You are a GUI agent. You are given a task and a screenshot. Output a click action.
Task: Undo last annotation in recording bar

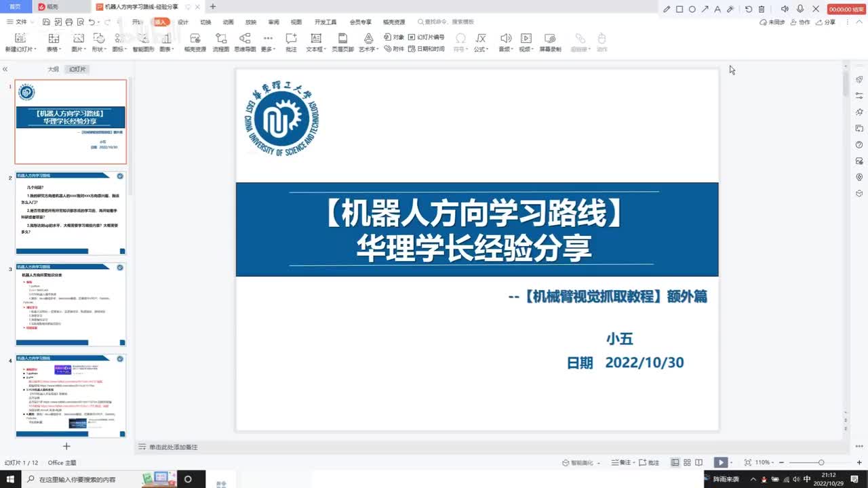tap(749, 9)
